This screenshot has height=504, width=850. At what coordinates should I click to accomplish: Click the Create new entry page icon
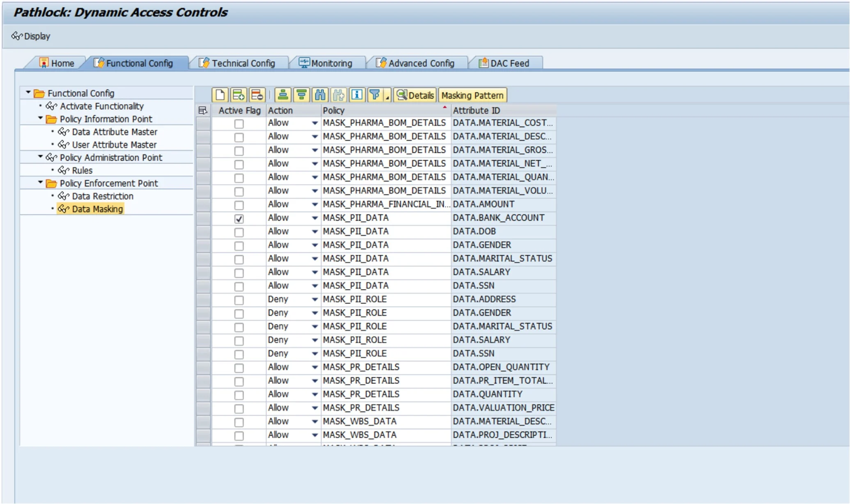point(220,95)
